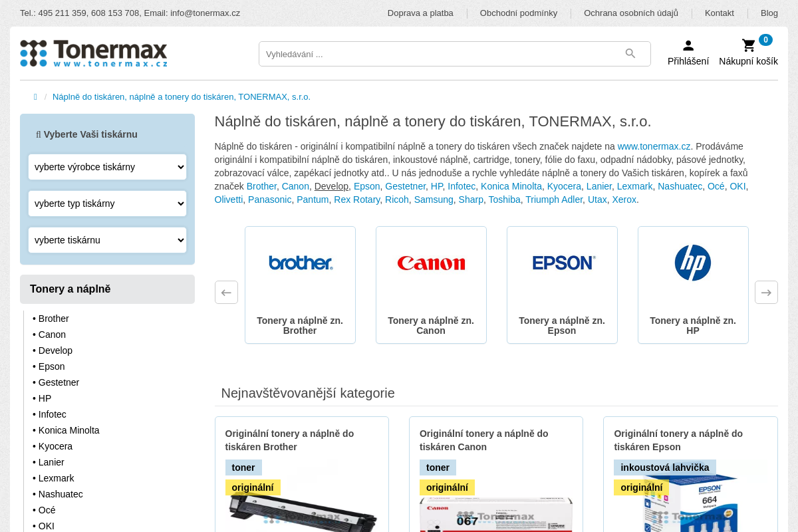Focus the Vyhledávání search field

pyautogui.click(x=455, y=54)
